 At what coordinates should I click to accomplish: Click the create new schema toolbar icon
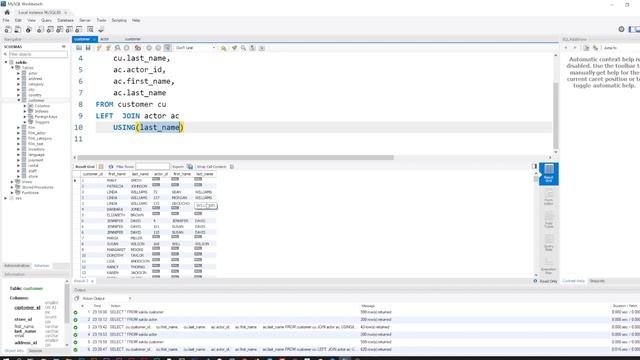pos(40,29)
